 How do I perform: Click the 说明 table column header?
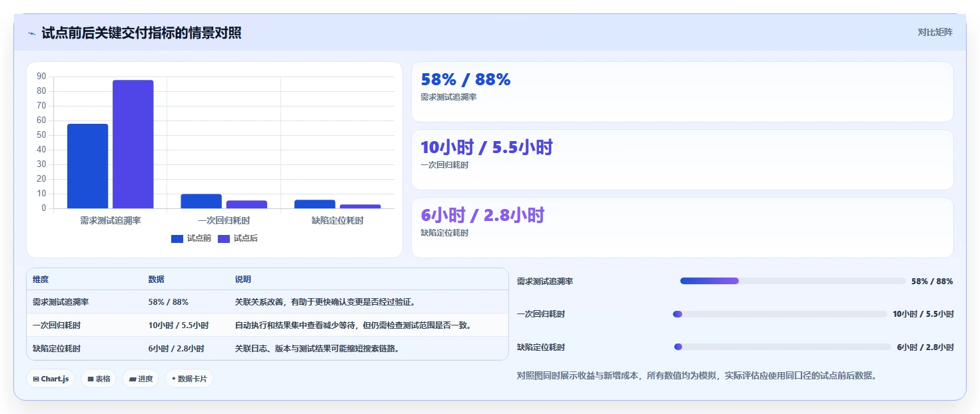pos(243,280)
